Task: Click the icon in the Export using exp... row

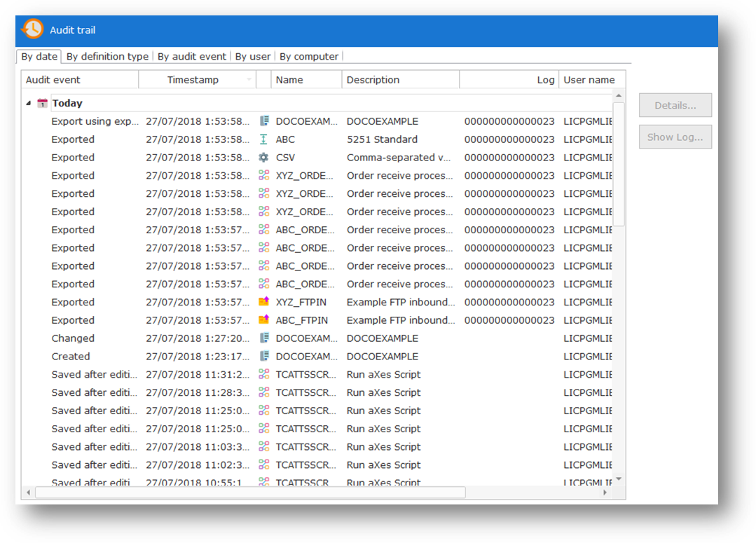Action: (x=263, y=121)
